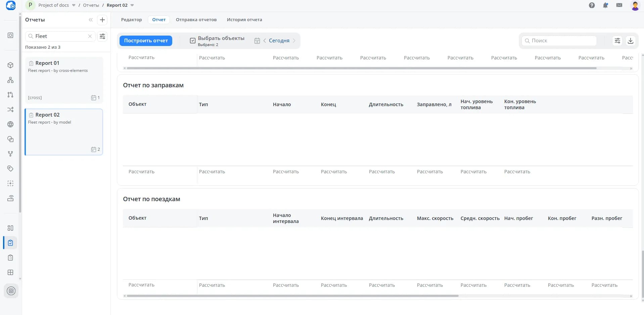Image resolution: width=644 pixels, height=315 pixels.
Task: Focus the Fleet report search field
Action: point(60,36)
